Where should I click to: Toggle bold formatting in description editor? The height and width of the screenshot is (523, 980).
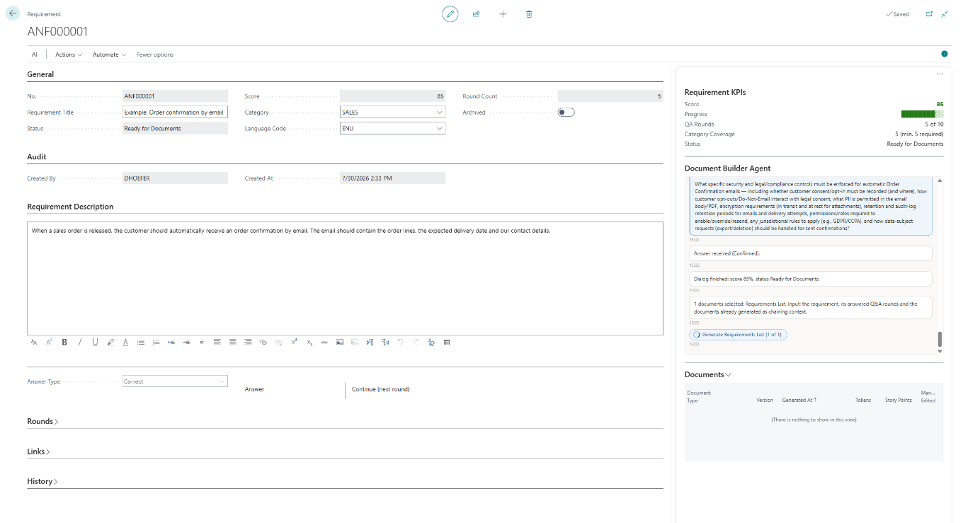[64, 343]
